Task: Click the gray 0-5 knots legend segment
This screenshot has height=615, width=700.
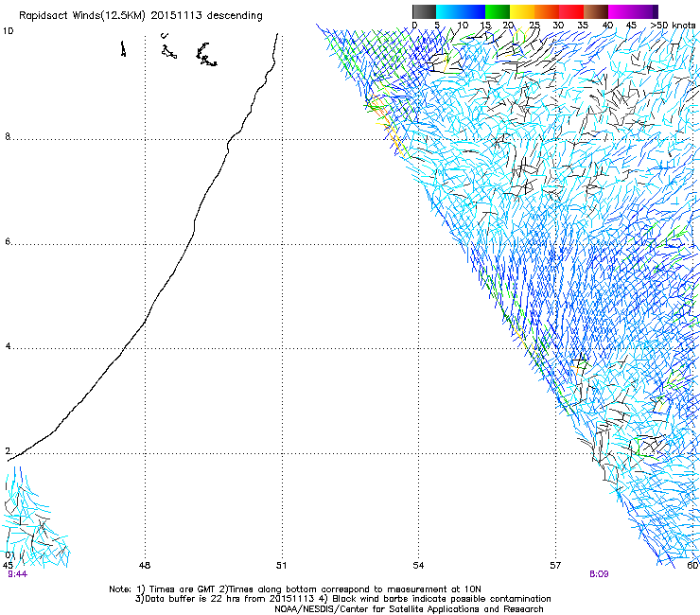Action: point(424,11)
